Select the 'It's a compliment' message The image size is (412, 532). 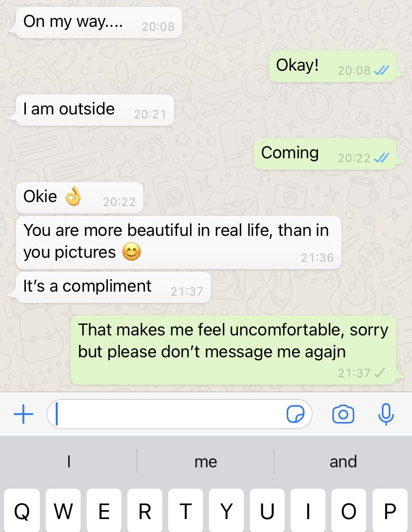click(113, 287)
